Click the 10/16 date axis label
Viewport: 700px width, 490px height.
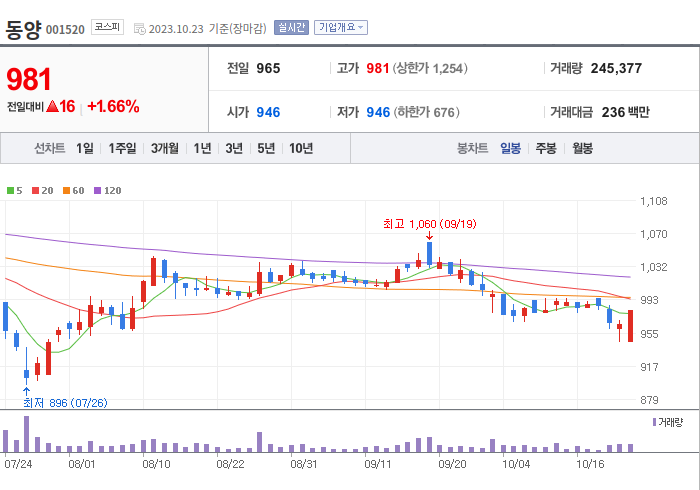point(590,464)
